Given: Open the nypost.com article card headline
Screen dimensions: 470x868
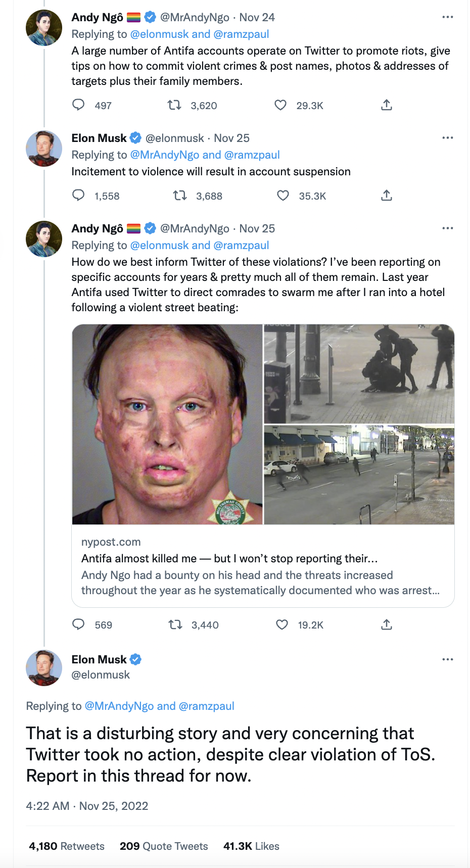Looking at the screenshot, I should point(229,558).
